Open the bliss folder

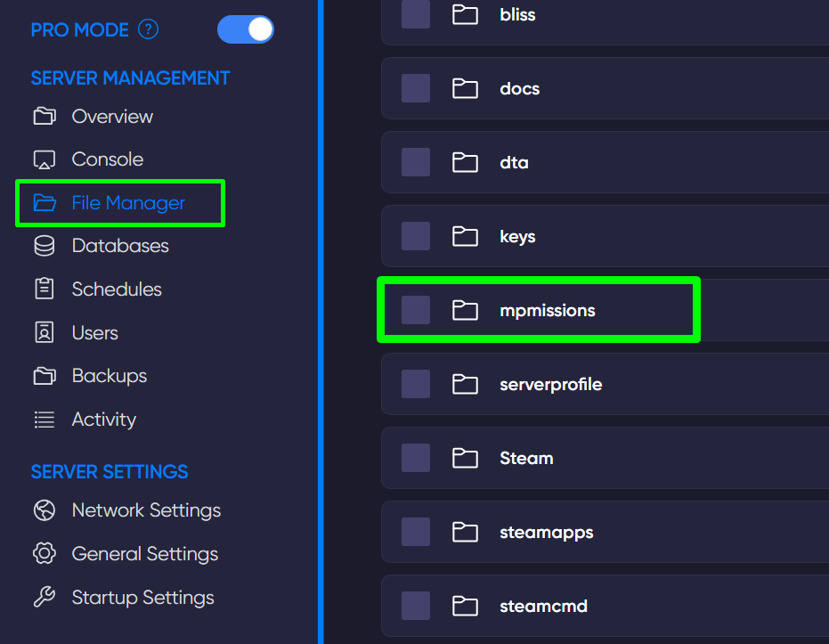517,15
